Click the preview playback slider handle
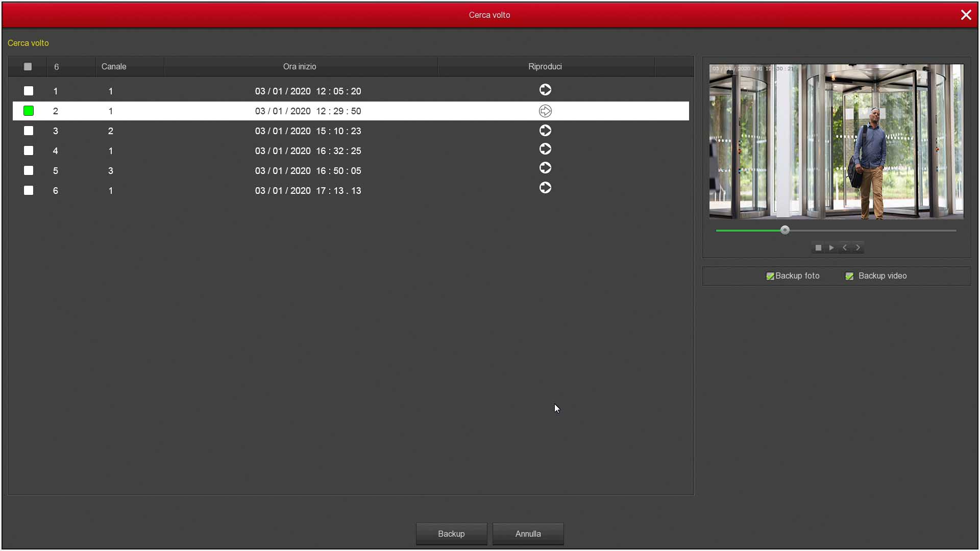The height and width of the screenshot is (551, 980). 785,231
